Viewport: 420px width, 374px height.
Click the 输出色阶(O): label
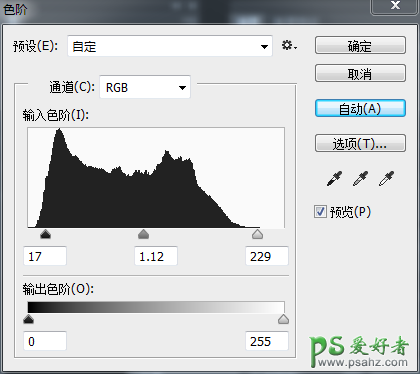[58, 289]
